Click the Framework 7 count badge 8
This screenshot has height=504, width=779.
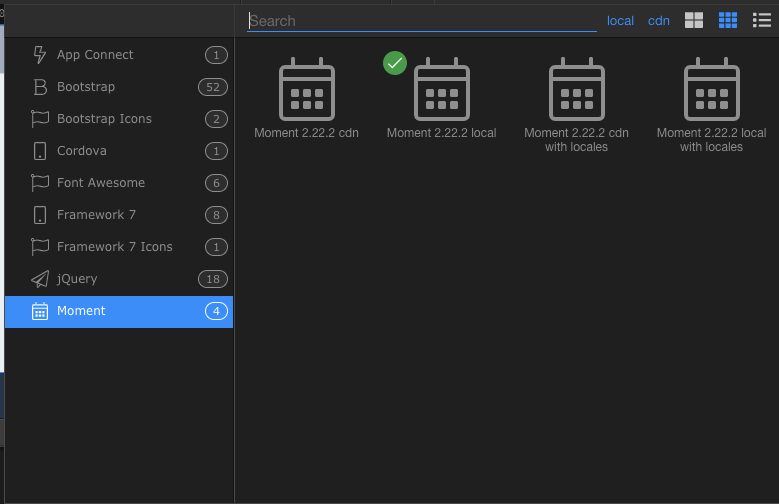point(216,215)
